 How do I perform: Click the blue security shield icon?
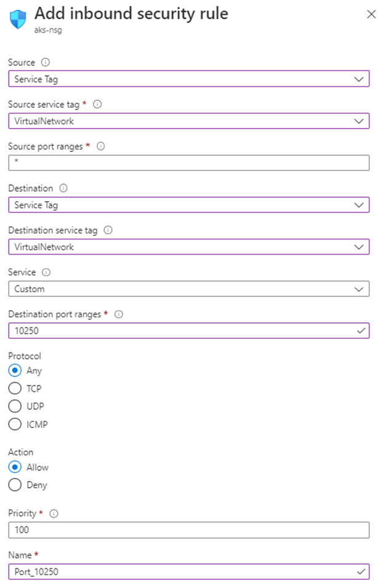point(16,18)
